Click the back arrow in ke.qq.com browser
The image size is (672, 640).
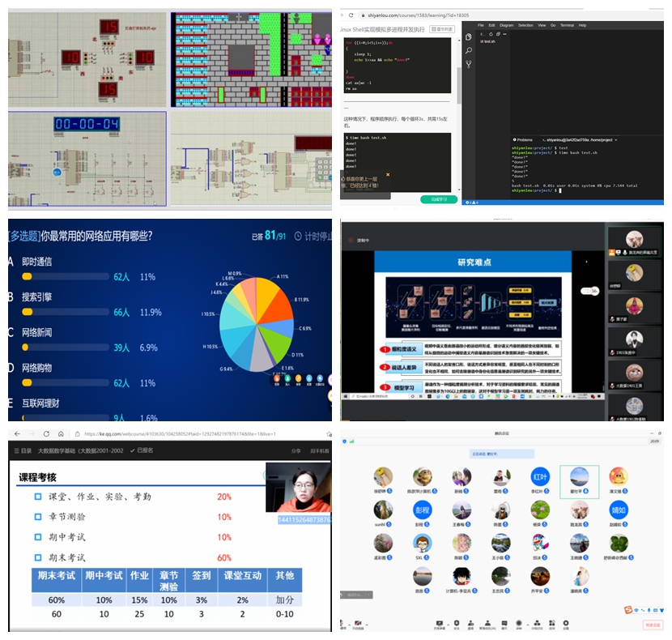[x=15, y=433]
